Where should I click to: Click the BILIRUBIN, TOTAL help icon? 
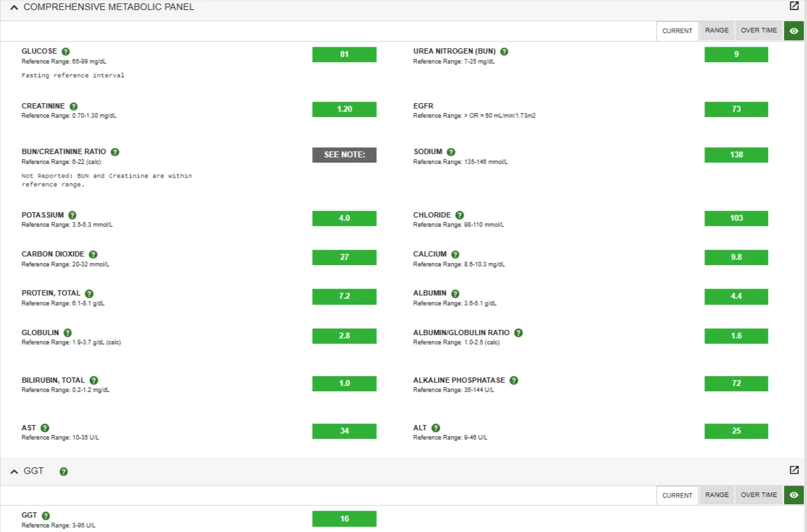94,381
